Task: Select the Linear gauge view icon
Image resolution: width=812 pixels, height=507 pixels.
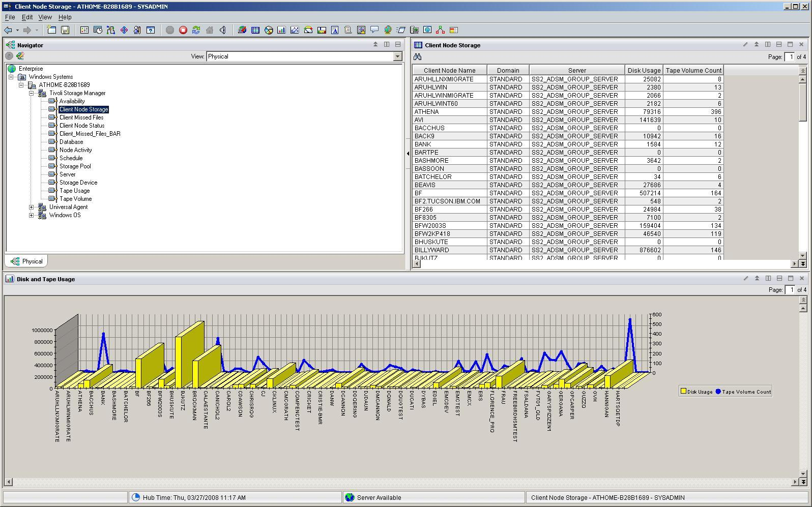Action: coord(322,30)
